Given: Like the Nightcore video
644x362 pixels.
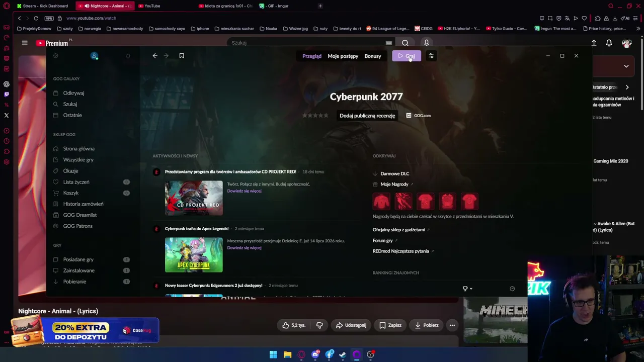Looking at the screenshot, I should [x=294, y=325].
